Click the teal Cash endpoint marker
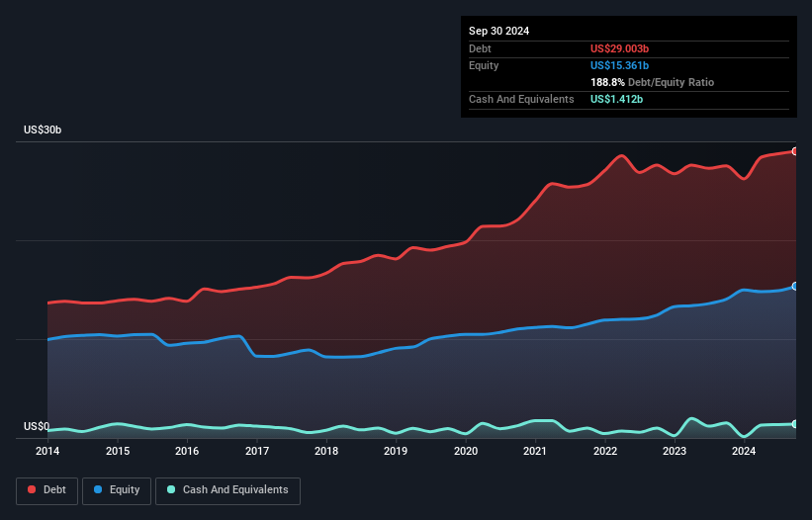Image resolution: width=812 pixels, height=520 pixels. coord(795,424)
